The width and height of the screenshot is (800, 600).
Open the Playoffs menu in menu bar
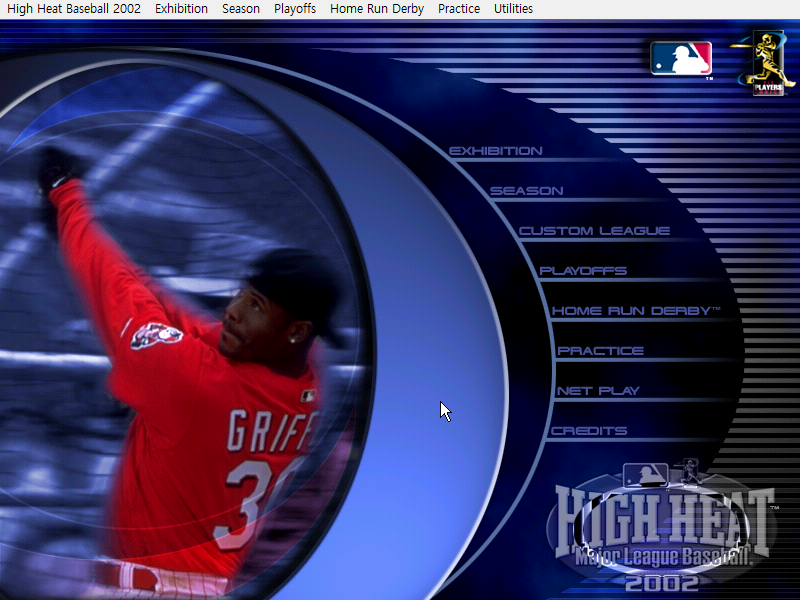click(x=295, y=9)
